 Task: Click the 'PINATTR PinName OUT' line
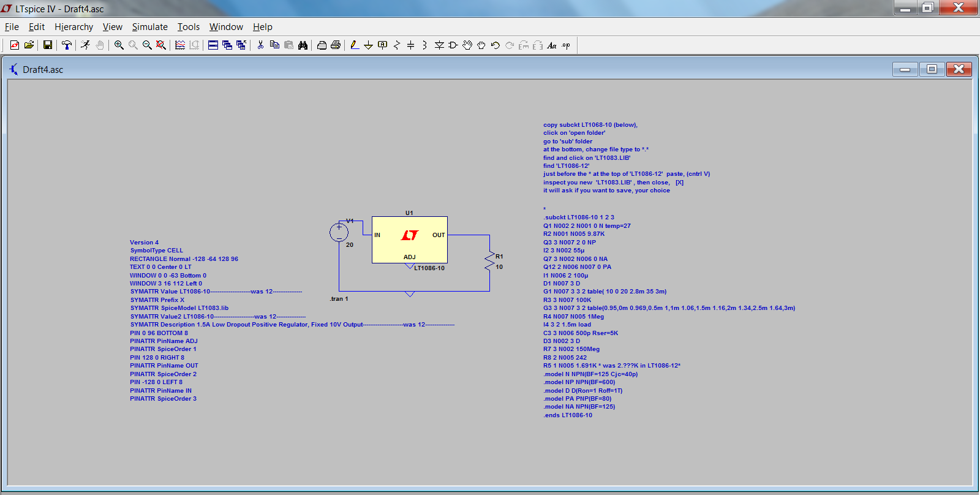pyautogui.click(x=164, y=366)
